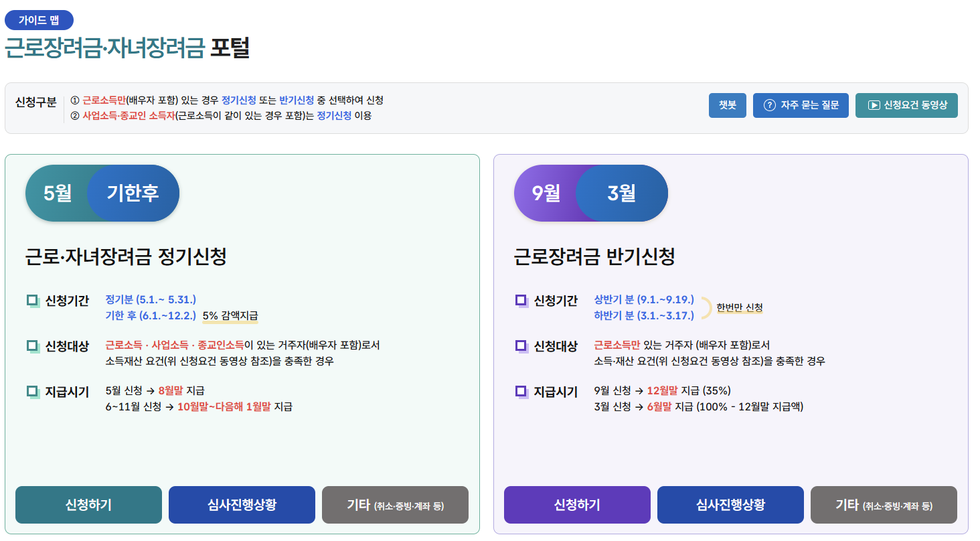Click 반기신청 text in 신청구분 line one
The image size is (980, 541).
pos(297,100)
